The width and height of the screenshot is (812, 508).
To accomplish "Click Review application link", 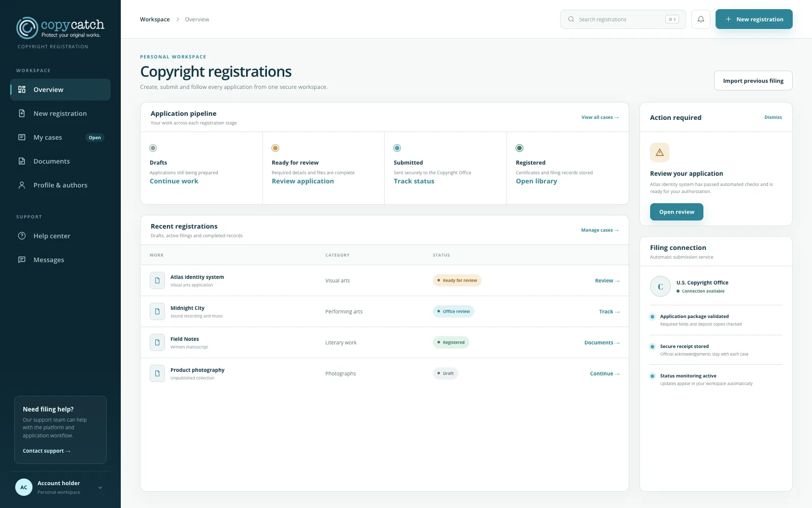I will tap(302, 181).
